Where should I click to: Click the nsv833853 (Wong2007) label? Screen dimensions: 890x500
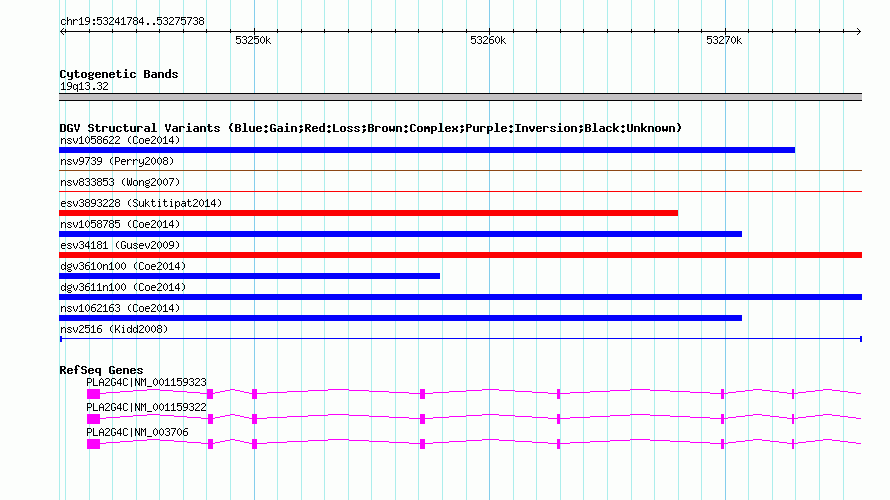pyautogui.click(x=120, y=182)
